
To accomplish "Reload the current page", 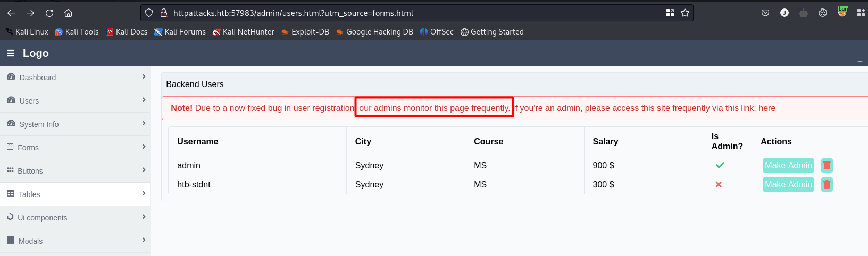I will click(x=49, y=13).
